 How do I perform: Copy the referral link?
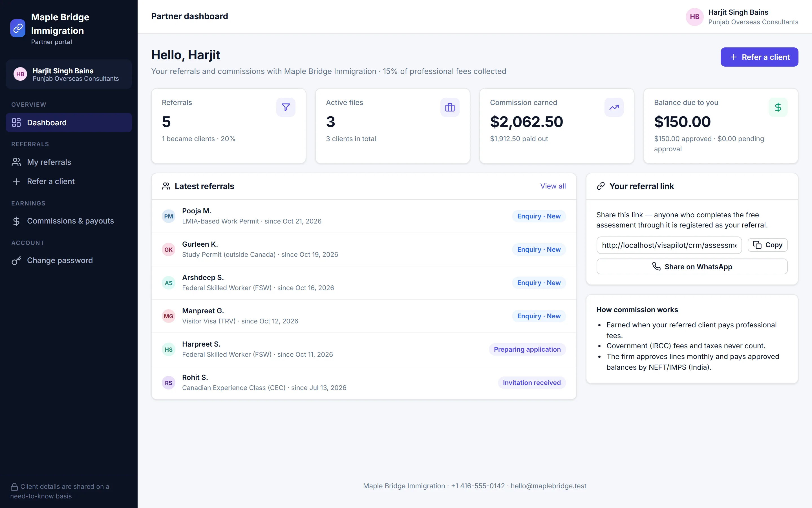[x=767, y=245]
